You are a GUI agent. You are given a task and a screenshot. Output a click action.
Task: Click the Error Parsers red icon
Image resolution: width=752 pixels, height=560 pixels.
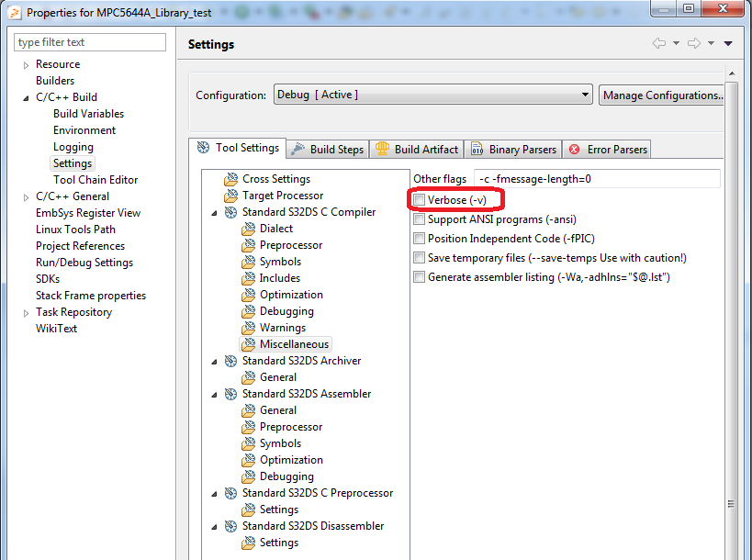pyautogui.click(x=574, y=150)
